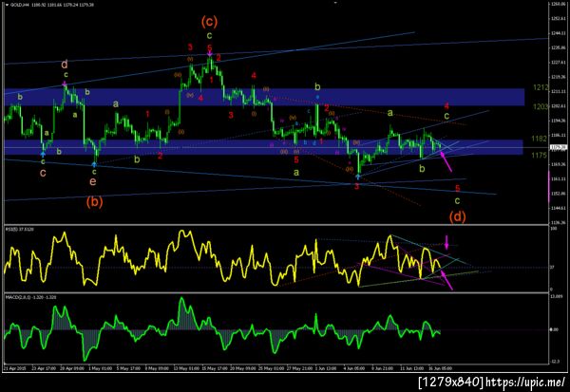Select the 1212 resistance price label

[x=541, y=87]
